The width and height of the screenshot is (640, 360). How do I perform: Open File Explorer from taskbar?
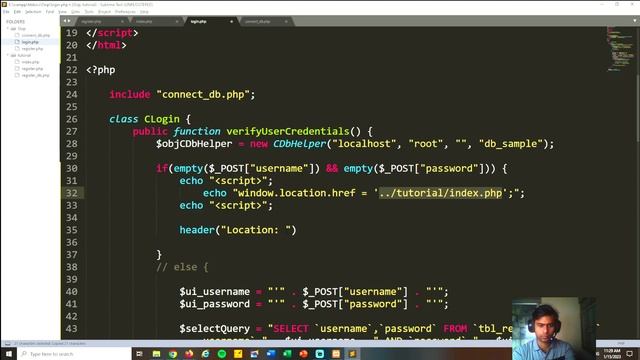click(156, 353)
